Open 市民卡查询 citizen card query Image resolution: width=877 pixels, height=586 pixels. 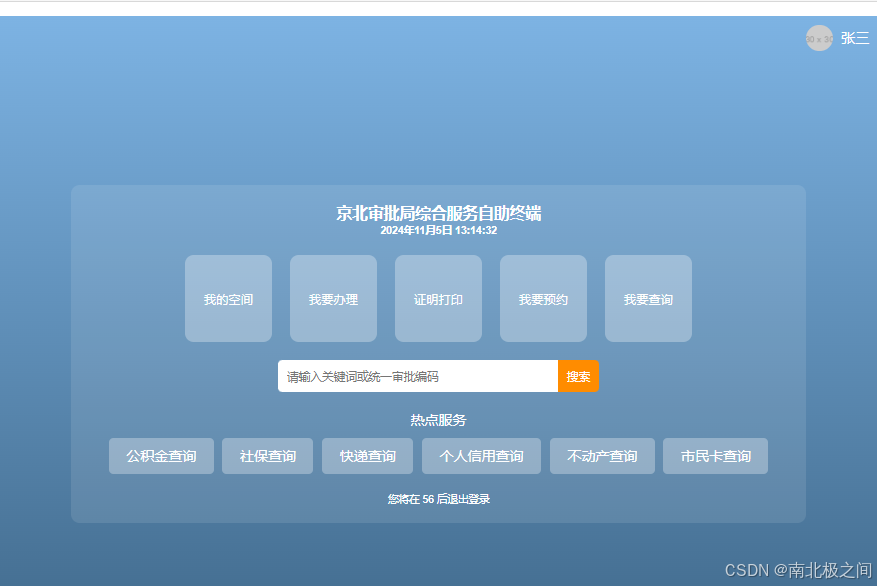[715, 456]
